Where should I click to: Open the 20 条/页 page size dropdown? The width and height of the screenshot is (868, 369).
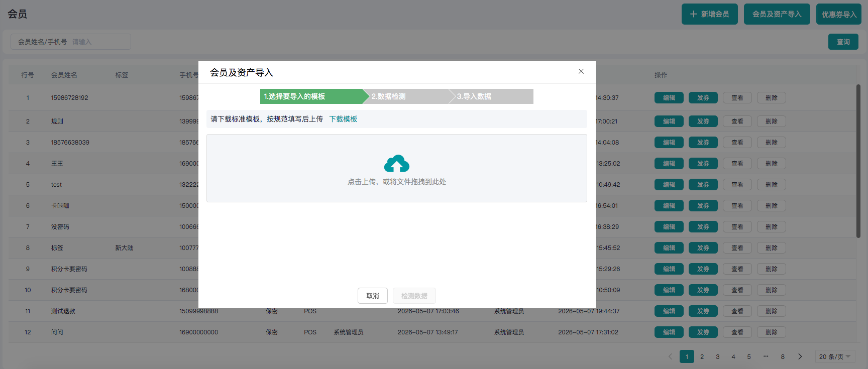pyautogui.click(x=835, y=356)
